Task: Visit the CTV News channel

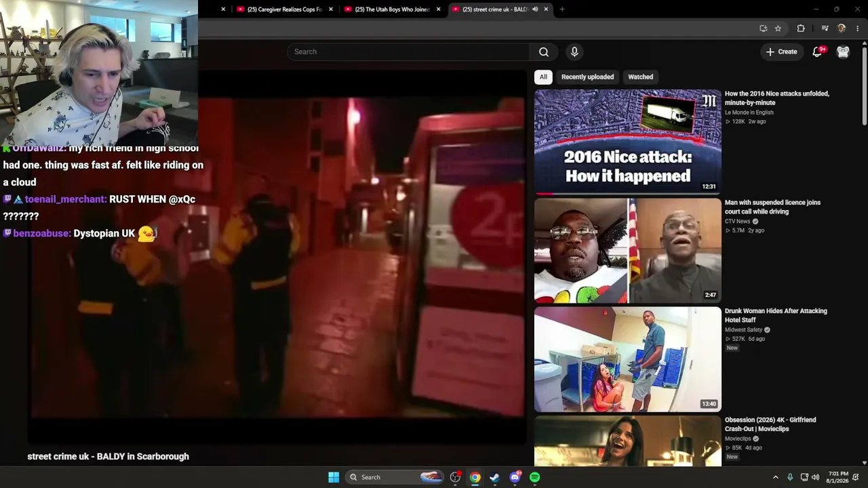Action: (738, 222)
